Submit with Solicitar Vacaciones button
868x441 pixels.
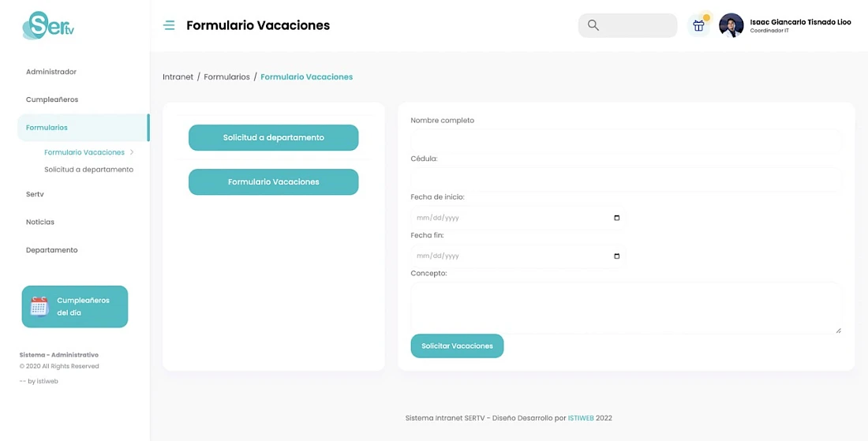coord(457,346)
